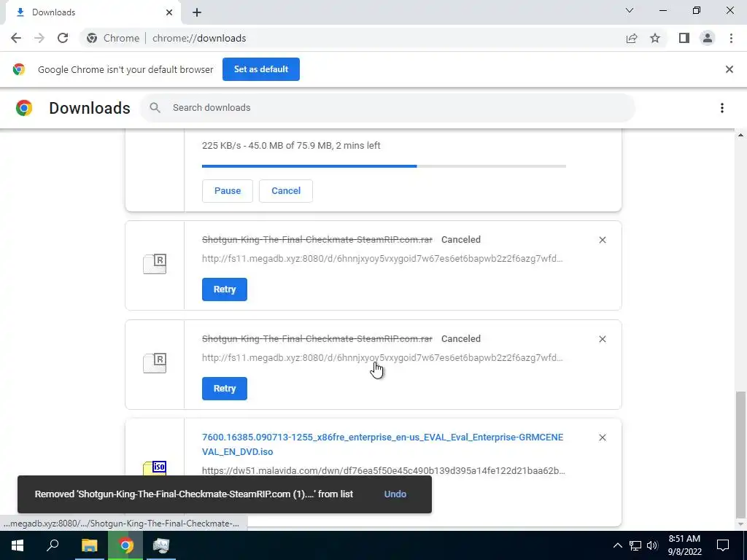Retry the second canceled Shotgun-King download
Viewport: 747px width, 560px height.
coord(225,389)
